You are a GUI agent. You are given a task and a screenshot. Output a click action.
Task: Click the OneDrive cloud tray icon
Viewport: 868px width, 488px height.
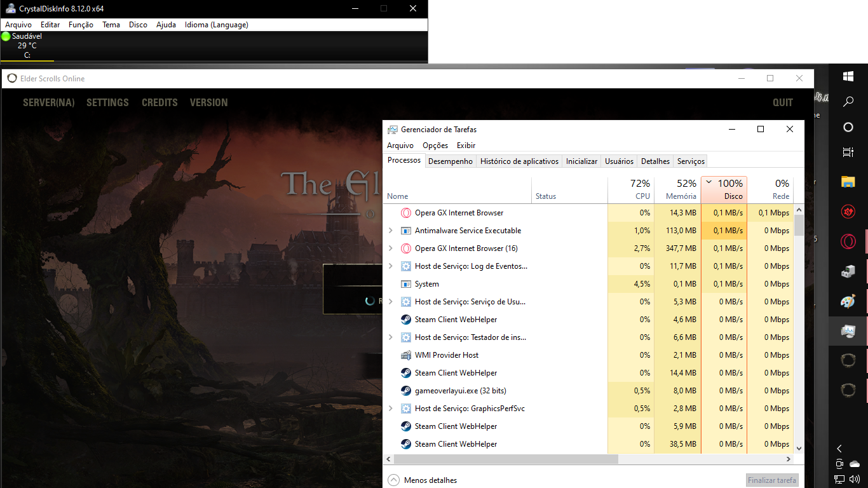[855, 464]
